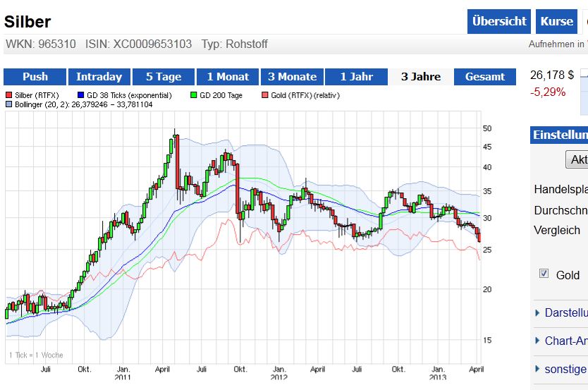Open the Übersicht tab

point(498,21)
